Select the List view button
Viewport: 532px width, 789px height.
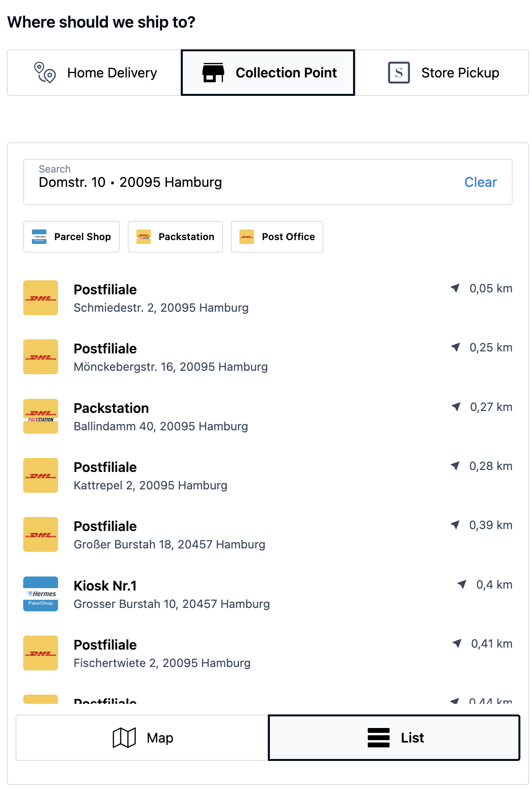click(394, 738)
